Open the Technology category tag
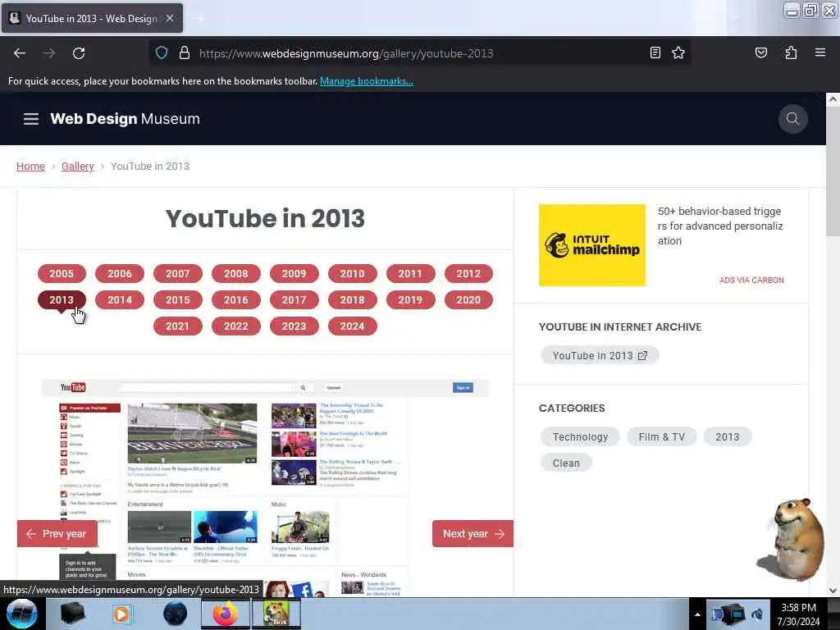 click(x=580, y=436)
